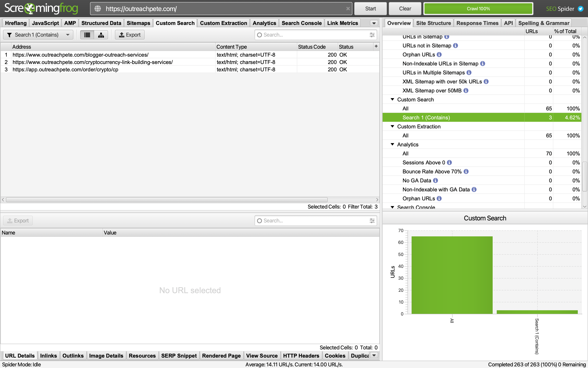588x368 pixels.
Task: Open the Hreflang tab
Action: (x=16, y=23)
